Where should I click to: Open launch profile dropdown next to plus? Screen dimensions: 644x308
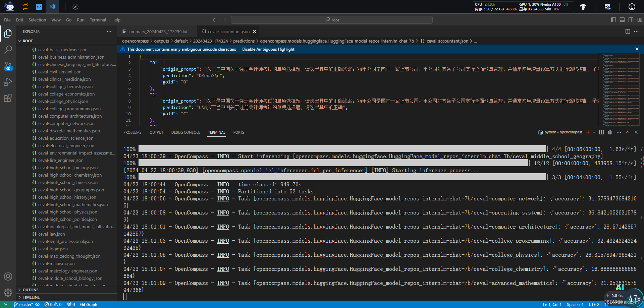point(594,132)
